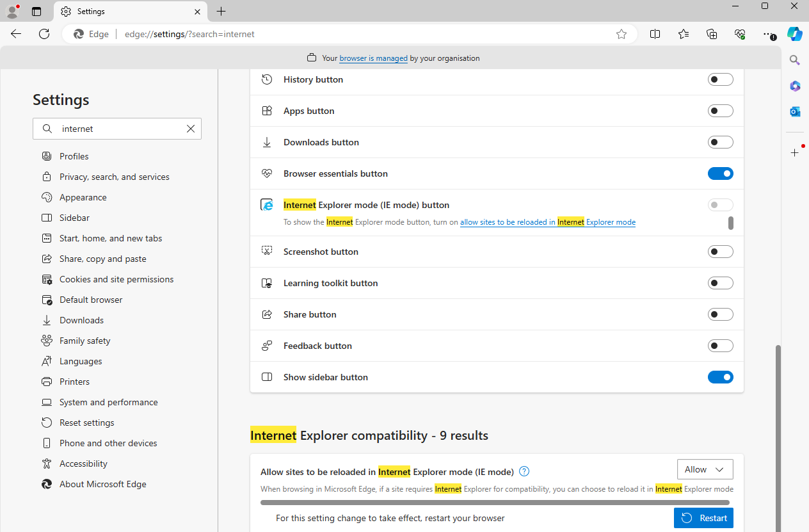Open Browser essentials heart icon
Viewport: 809px width, 532px height.
tap(740, 34)
